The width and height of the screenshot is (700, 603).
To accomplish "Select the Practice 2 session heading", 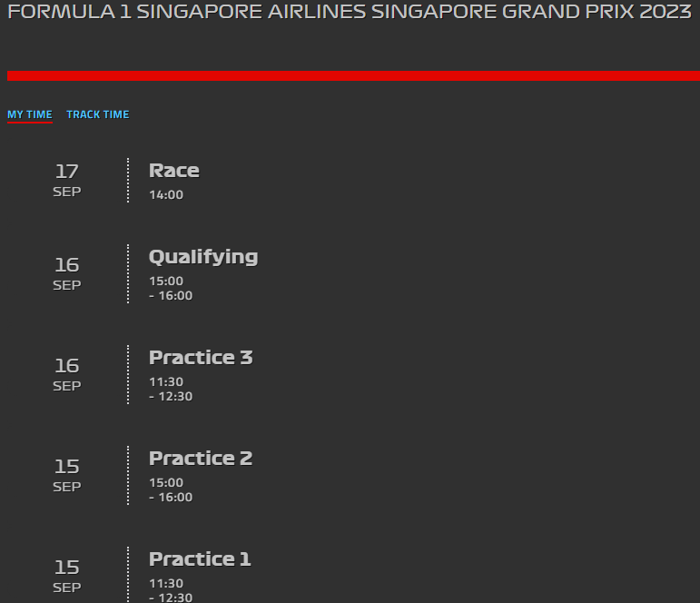I will 201,459.
